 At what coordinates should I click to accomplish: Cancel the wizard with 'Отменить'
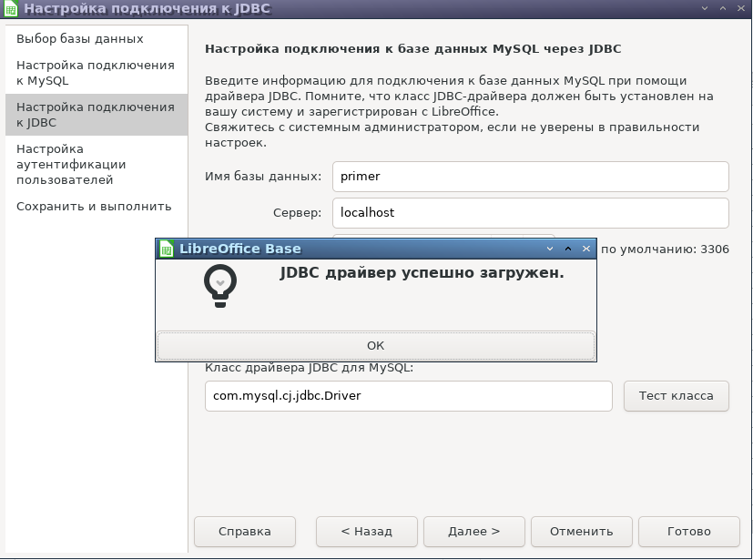tap(582, 532)
